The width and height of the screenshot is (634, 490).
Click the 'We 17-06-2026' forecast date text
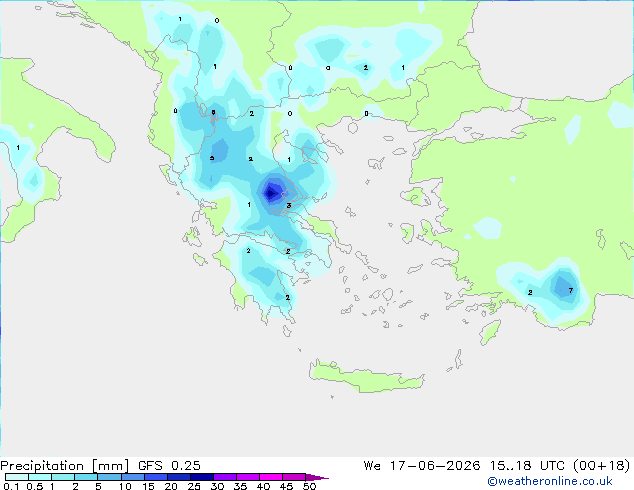(422, 466)
